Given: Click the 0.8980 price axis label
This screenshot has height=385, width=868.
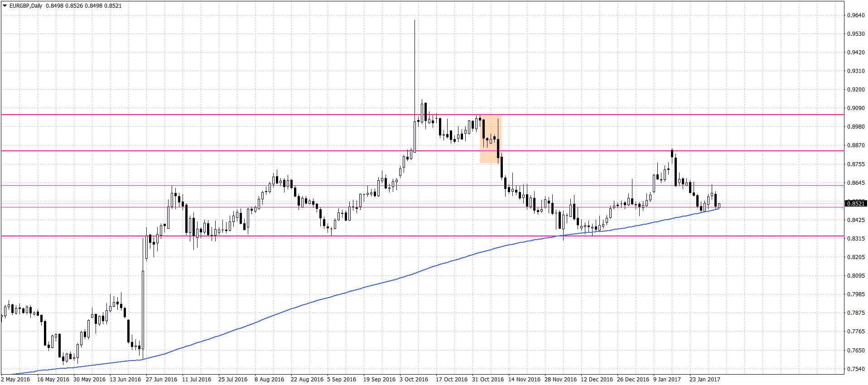Looking at the screenshot, I should [856, 127].
